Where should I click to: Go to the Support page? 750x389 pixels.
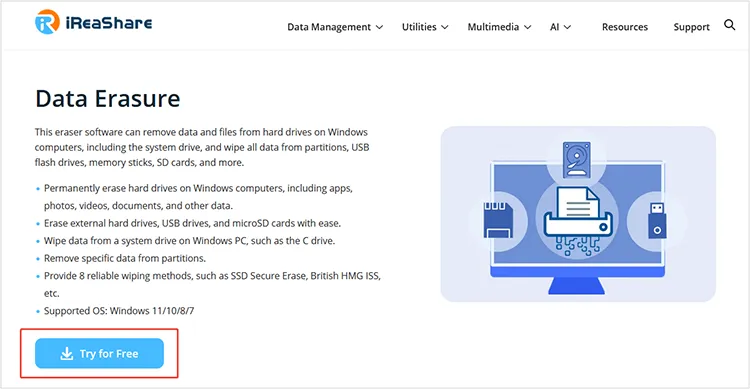691,27
